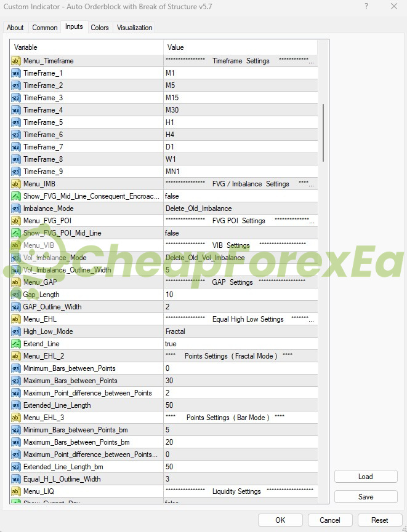Toggle the false value of Show_FVG_Mid_Line_Consequent

(x=241, y=196)
